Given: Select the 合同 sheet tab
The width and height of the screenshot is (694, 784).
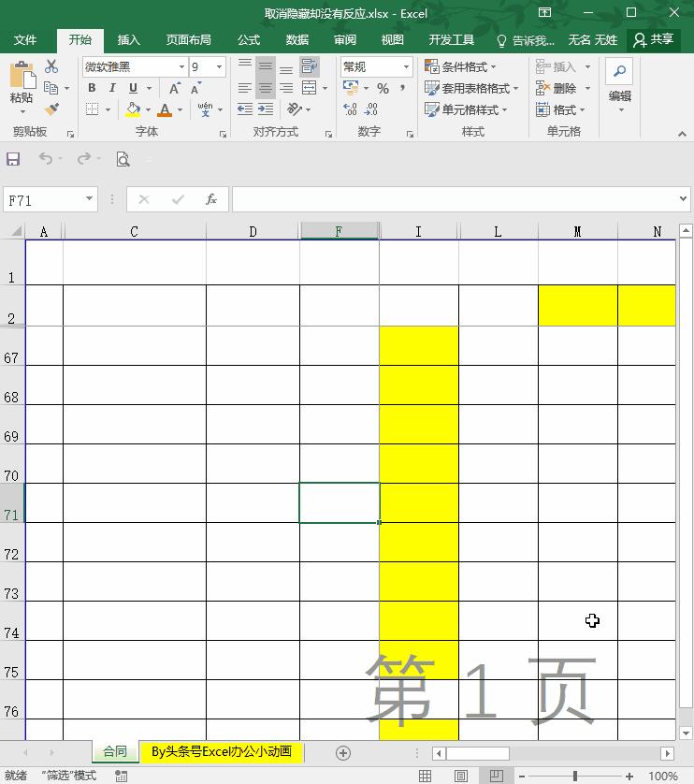Looking at the screenshot, I should pyautogui.click(x=115, y=751).
